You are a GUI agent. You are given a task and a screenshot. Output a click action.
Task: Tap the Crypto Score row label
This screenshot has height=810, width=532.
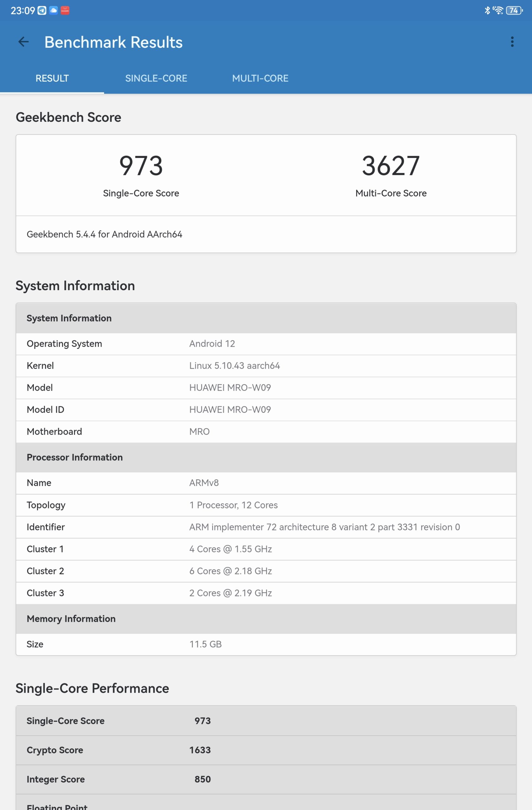pyautogui.click(x=55, y=750)
